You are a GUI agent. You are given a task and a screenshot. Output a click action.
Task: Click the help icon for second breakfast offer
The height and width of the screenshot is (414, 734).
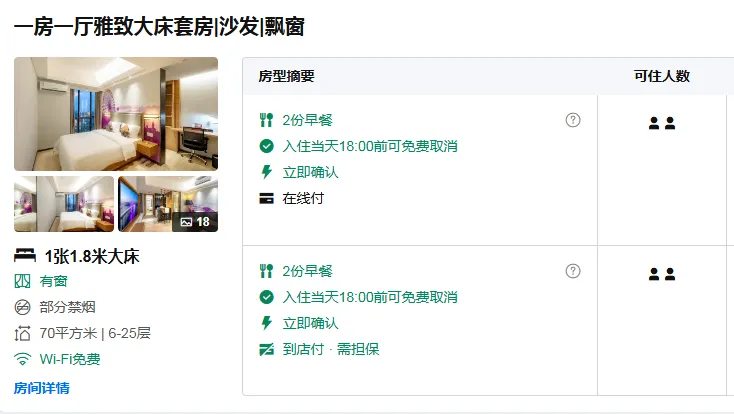[x=573, y=271]
